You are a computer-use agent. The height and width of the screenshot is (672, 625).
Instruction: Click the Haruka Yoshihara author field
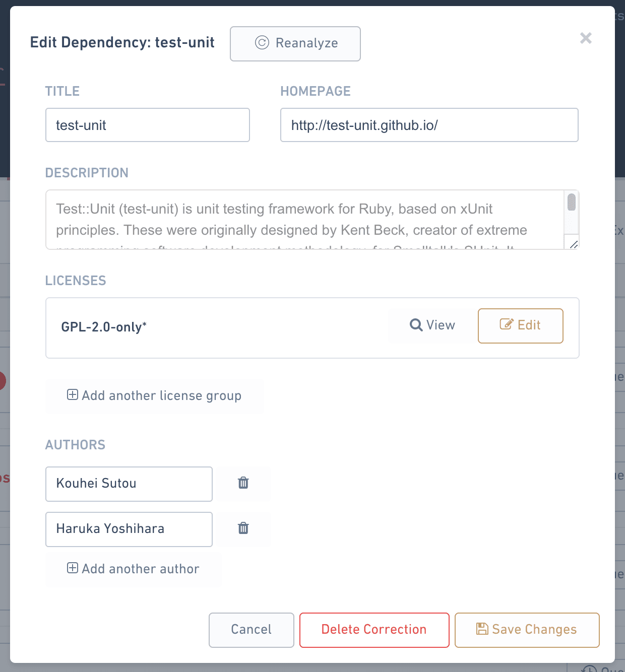[129, 529]
